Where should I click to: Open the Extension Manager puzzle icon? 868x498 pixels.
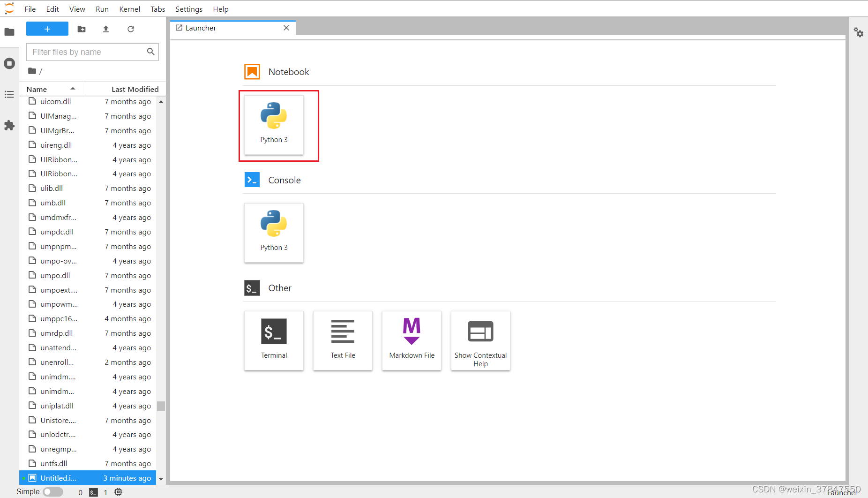pos(9,126)
